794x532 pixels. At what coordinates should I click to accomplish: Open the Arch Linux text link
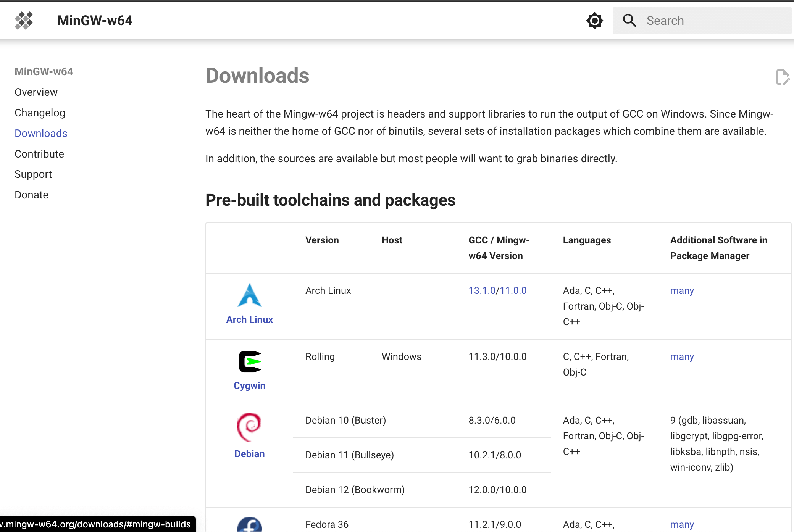click(x=249, y=319)
